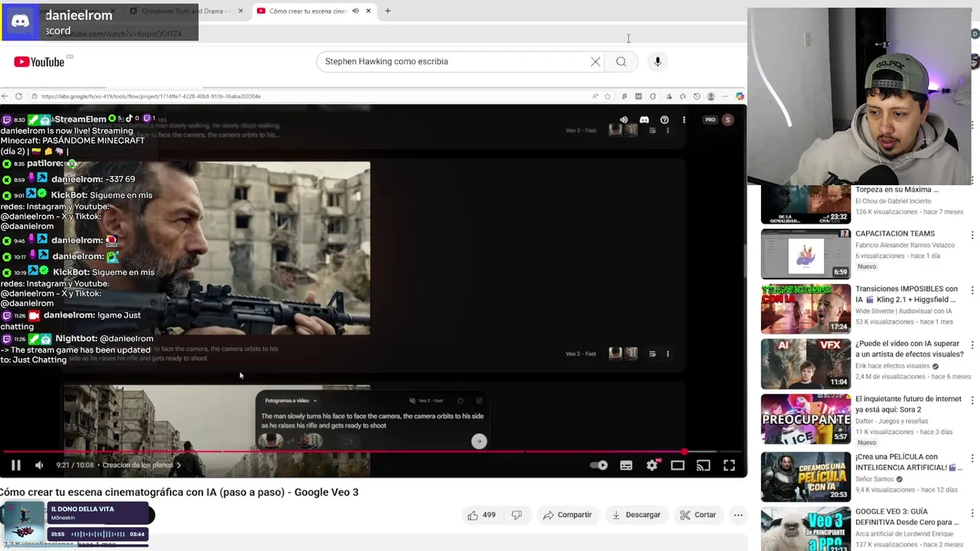Toggle the autoplay switch in the player
This screenshot has height=551, width=980.
[x=599, y=465]
